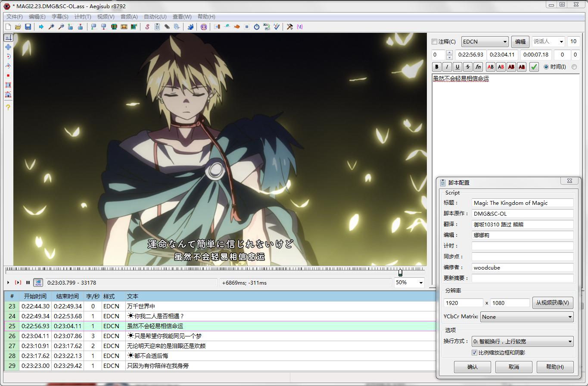Click the video Zoom Out magnifier icon

click(61, 27)
